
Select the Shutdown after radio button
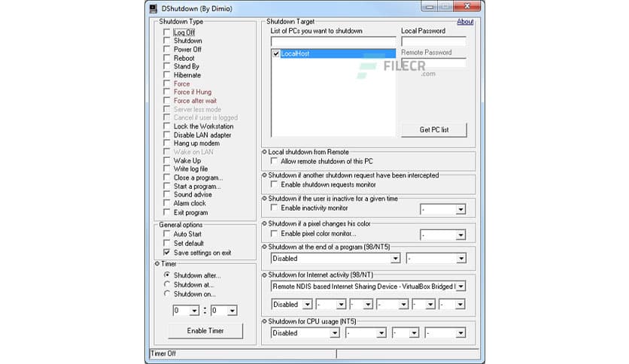tap(167, 275)
